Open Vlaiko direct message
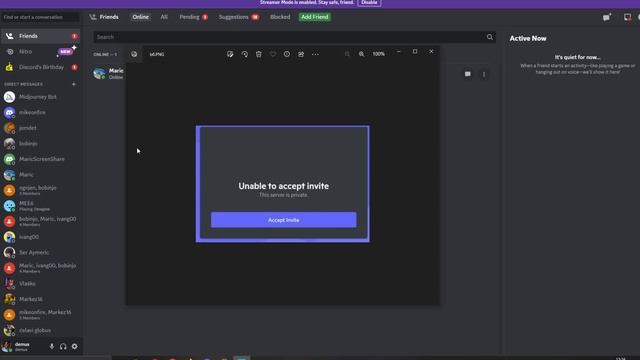This screenshot has height=360, width=640. click(x=40, y=283)
